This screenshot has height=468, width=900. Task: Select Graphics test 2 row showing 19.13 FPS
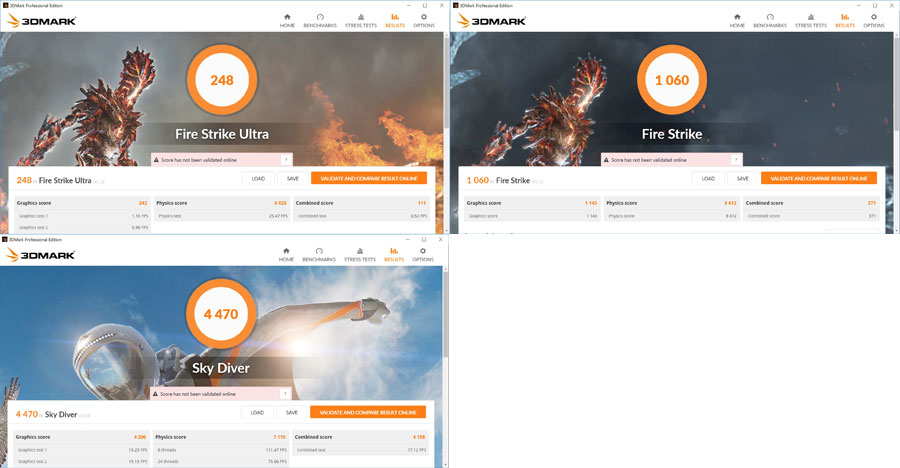(81, 461)
